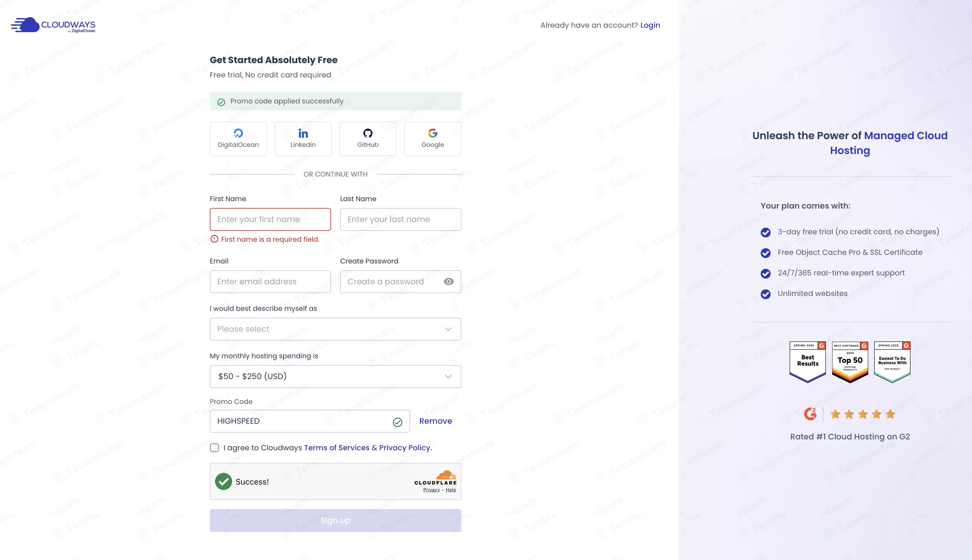Click 'Free Object Cache Pro & SSL Certificate' text

[850, 252]
